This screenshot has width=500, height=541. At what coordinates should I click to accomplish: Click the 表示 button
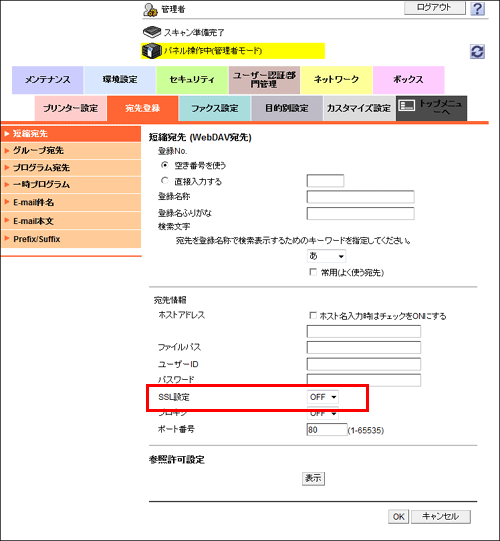point(313,478)
